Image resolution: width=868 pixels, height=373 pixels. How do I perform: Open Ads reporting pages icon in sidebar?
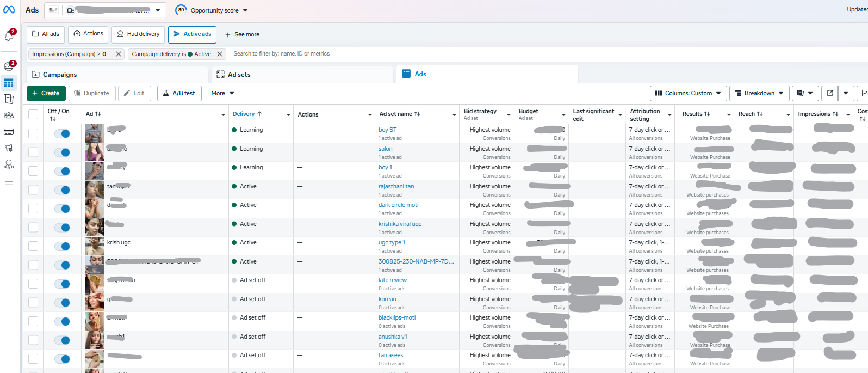point(9,99)
